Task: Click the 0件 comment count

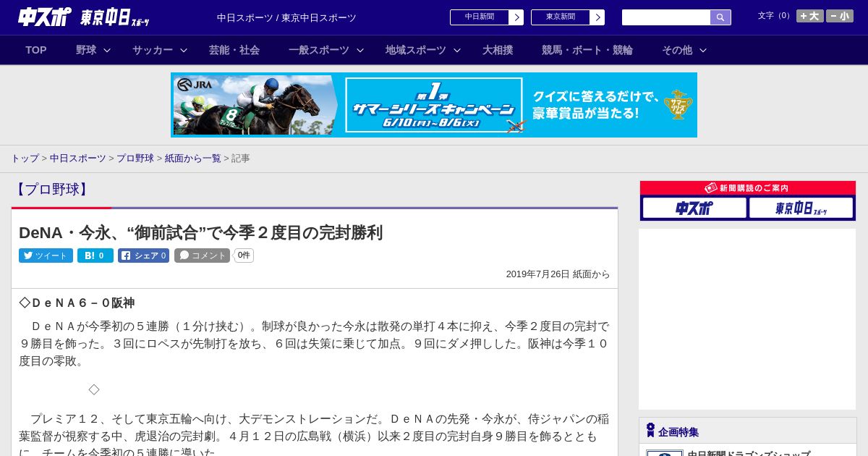Action: [244, 256]
